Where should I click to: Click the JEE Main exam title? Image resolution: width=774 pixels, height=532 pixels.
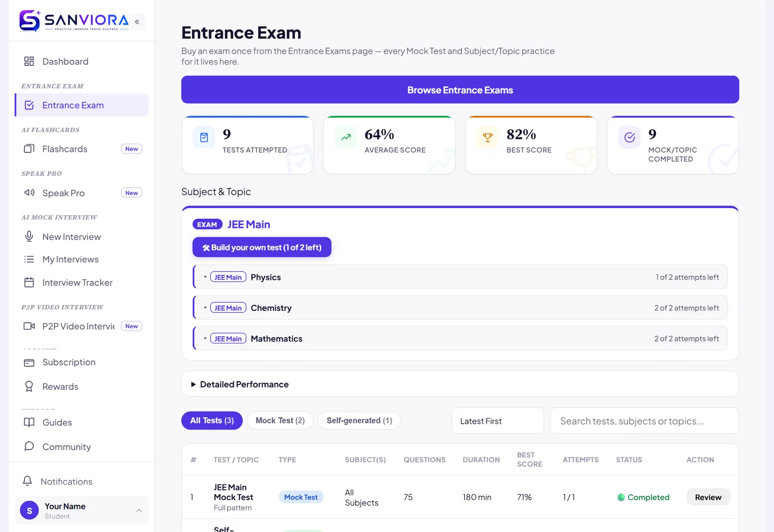[x=249, y=224]
